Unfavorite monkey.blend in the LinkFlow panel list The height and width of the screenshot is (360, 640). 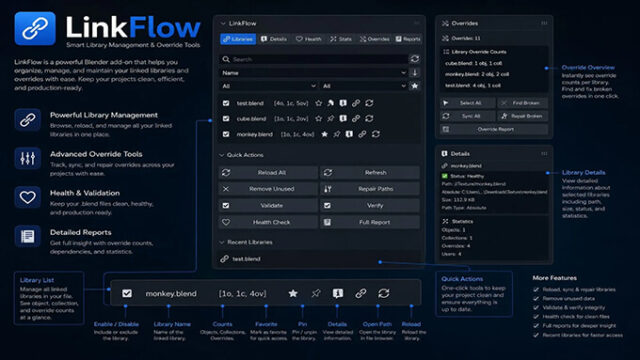click(x=324, y=134)
